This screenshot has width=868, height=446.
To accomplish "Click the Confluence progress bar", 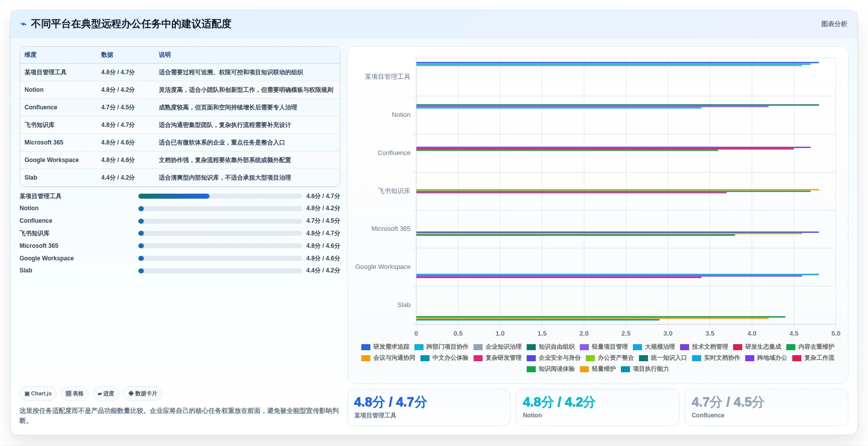I will coord(220,221).
